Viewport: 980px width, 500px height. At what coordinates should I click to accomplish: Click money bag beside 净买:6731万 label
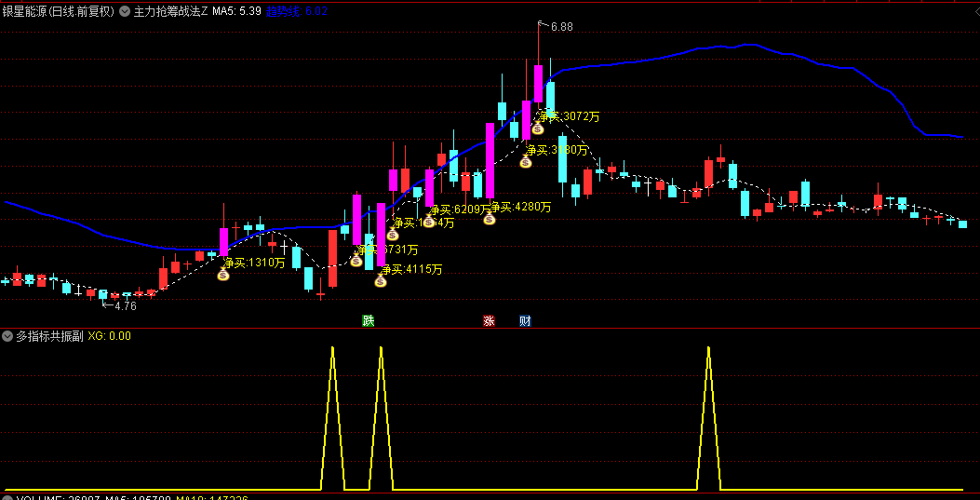point(356,260)
